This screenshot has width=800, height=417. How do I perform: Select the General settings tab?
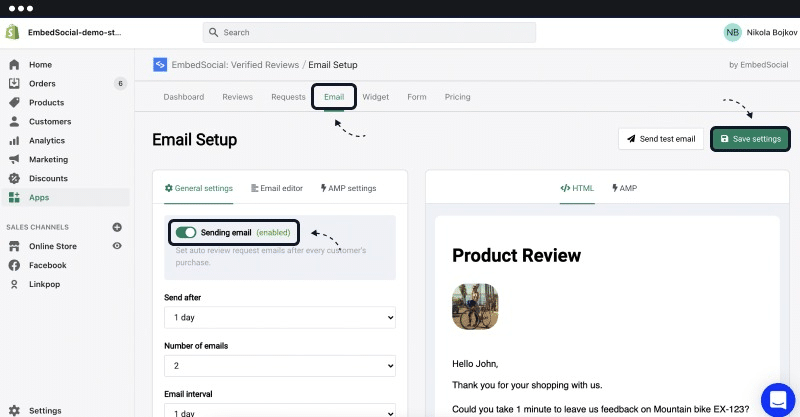(198, 188)
